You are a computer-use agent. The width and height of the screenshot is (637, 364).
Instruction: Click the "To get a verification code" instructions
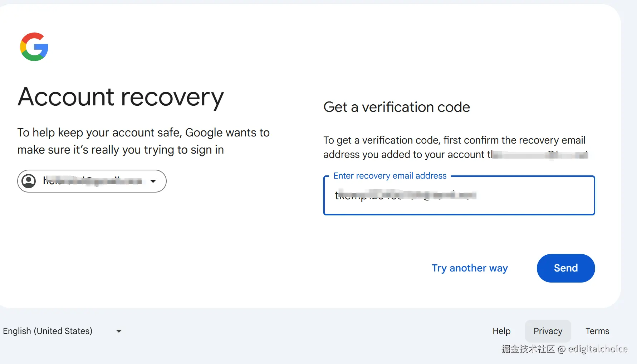(x=454, y=140)
